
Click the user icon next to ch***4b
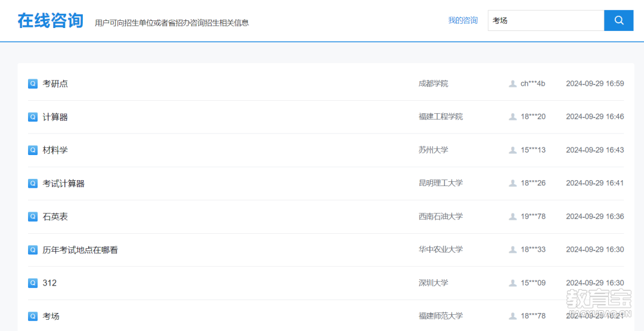[x=513, y=83]
